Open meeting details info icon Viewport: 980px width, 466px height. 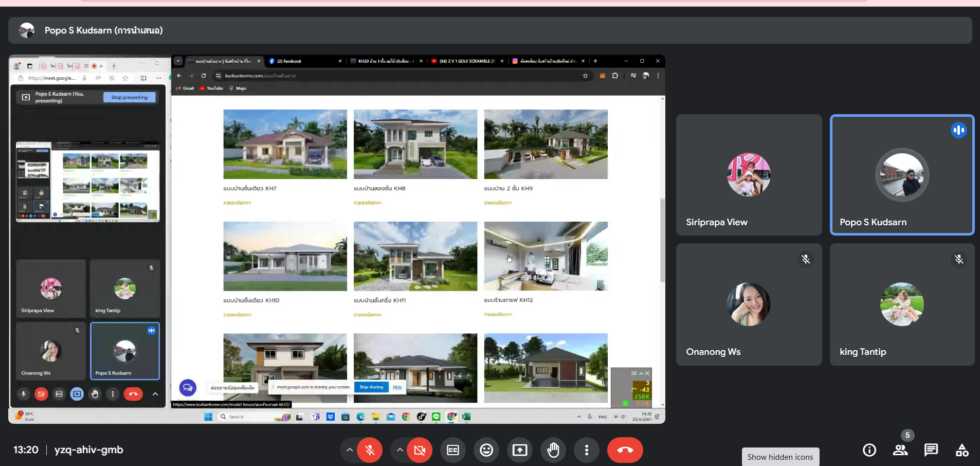[869, 450]
